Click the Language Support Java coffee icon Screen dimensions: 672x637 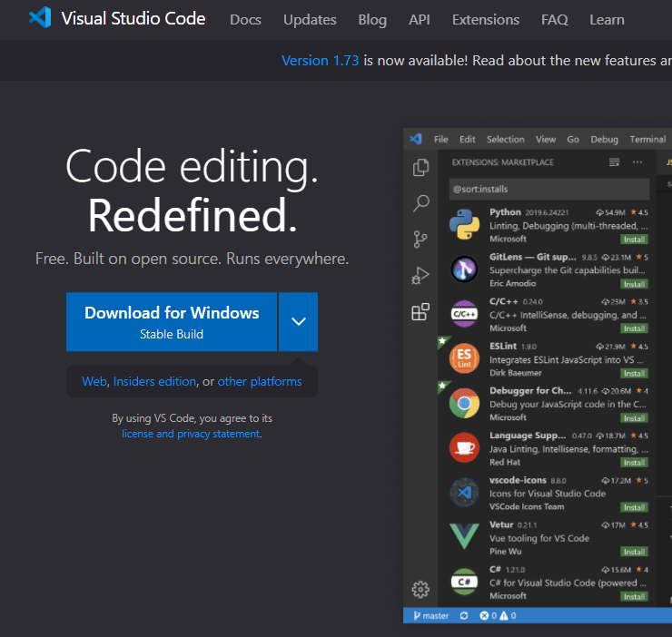pyautogui.click(x=464, y=447)
